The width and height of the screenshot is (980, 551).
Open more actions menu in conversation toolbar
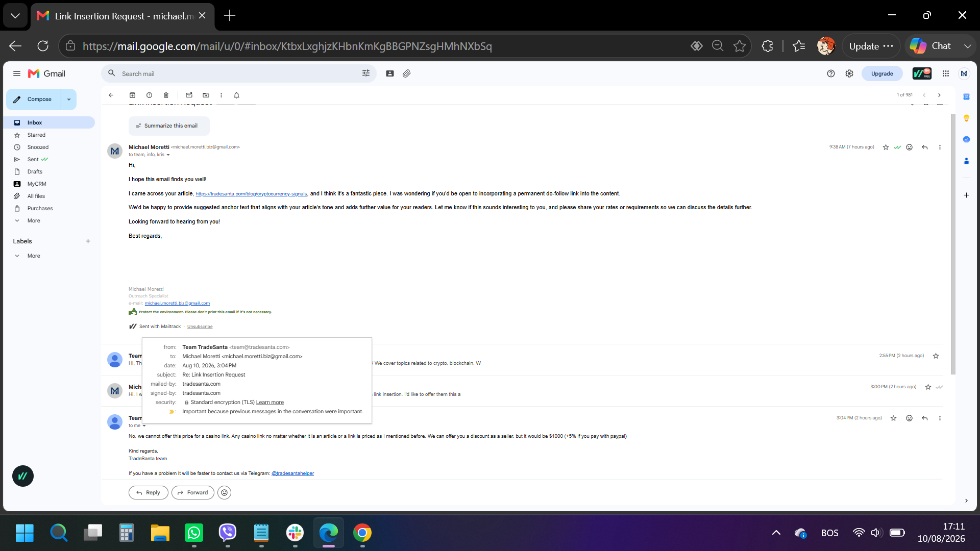coord(221,95)
